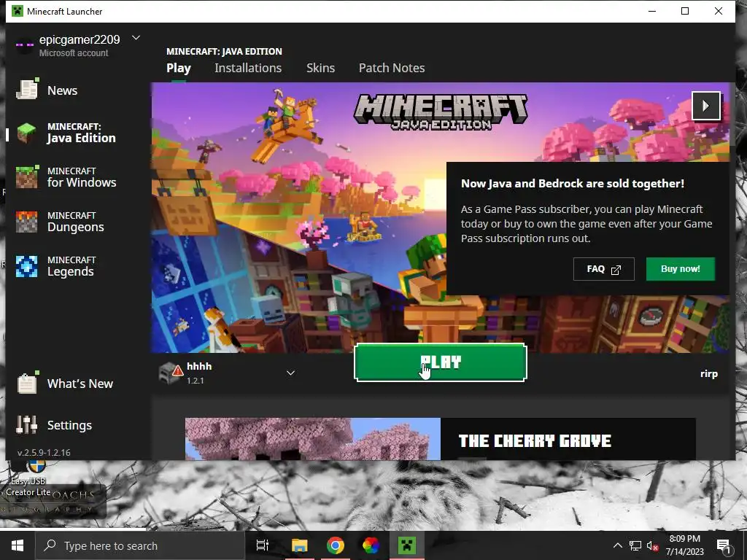
Task: Click the Buy now! button
Action: (x=681, y=269)
